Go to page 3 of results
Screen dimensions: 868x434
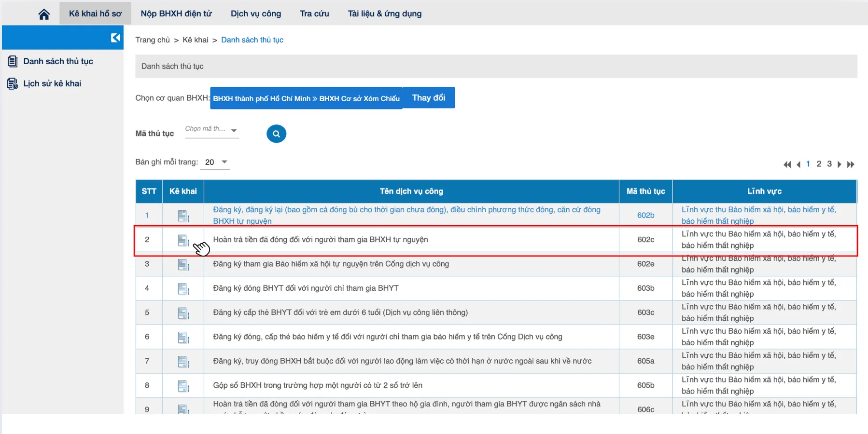829,164
